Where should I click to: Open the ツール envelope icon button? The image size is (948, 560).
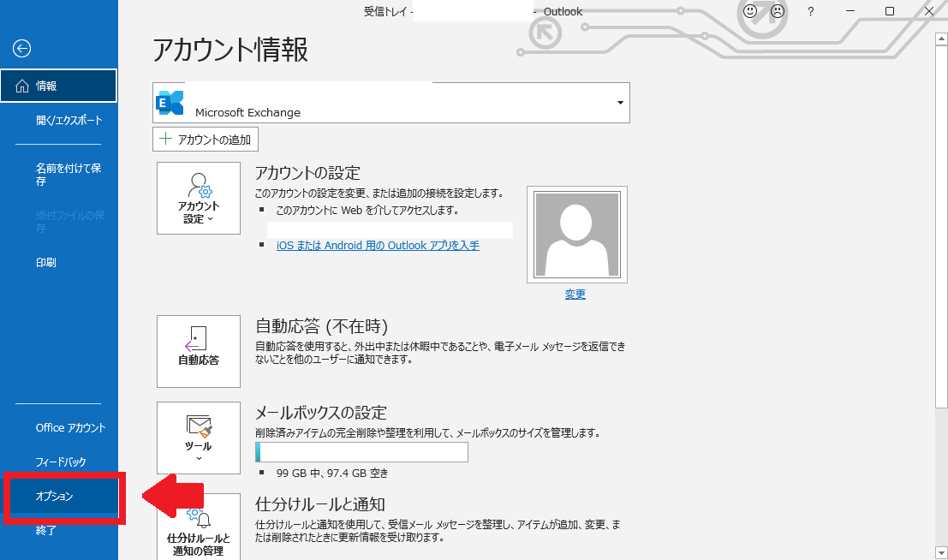click(x=199, y=437)
